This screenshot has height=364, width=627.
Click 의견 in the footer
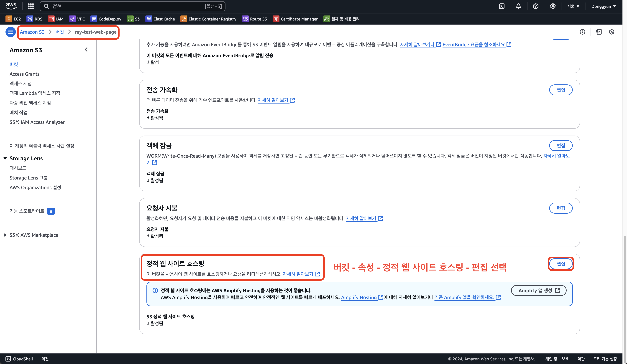pyautogui.click(x=45, y=359)
